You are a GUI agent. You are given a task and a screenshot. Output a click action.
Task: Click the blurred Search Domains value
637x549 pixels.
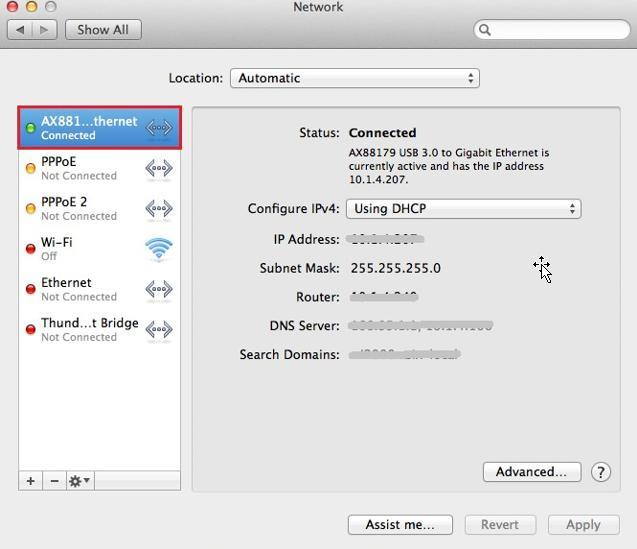pos(405,354)
